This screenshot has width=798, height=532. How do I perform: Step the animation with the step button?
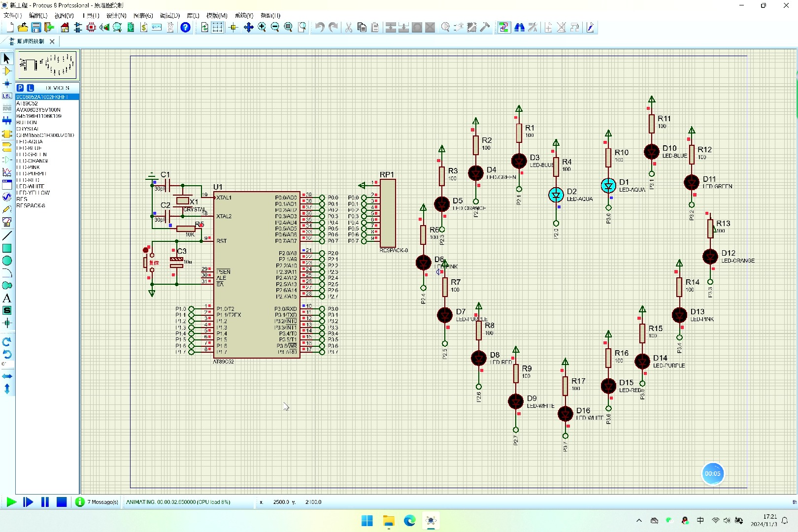(x=28, y=502)
